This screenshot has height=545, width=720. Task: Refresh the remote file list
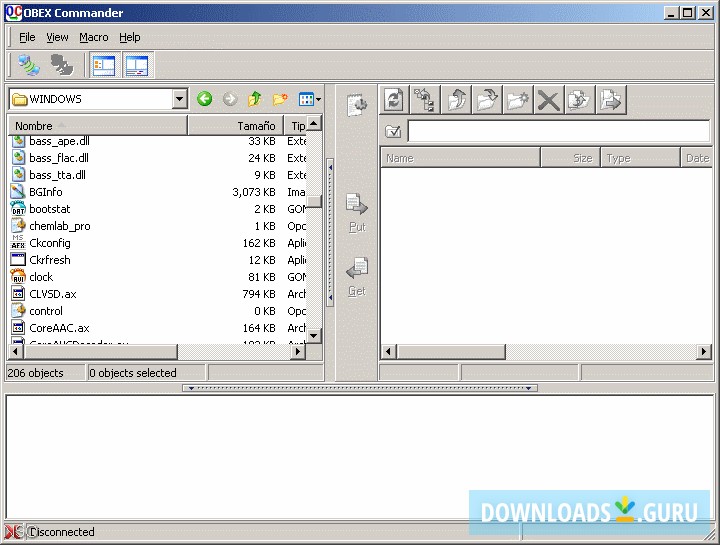[x=394, y=99]
